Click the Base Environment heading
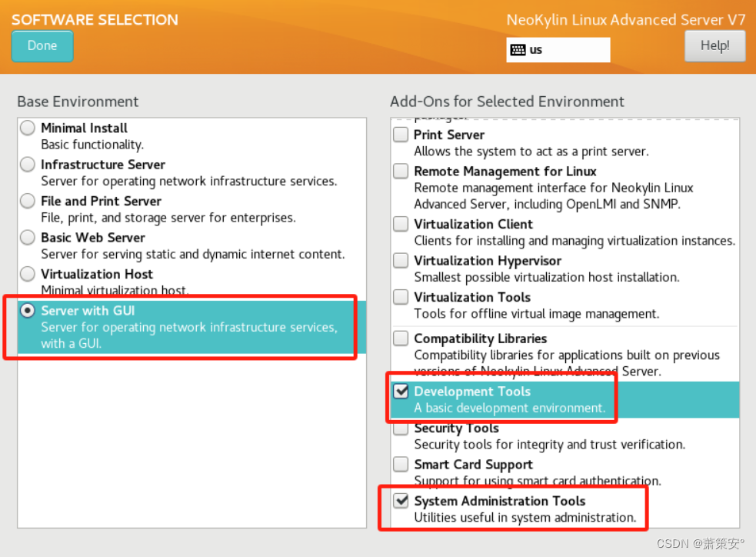The image size is (756, 557). click(x=78, y=102)
